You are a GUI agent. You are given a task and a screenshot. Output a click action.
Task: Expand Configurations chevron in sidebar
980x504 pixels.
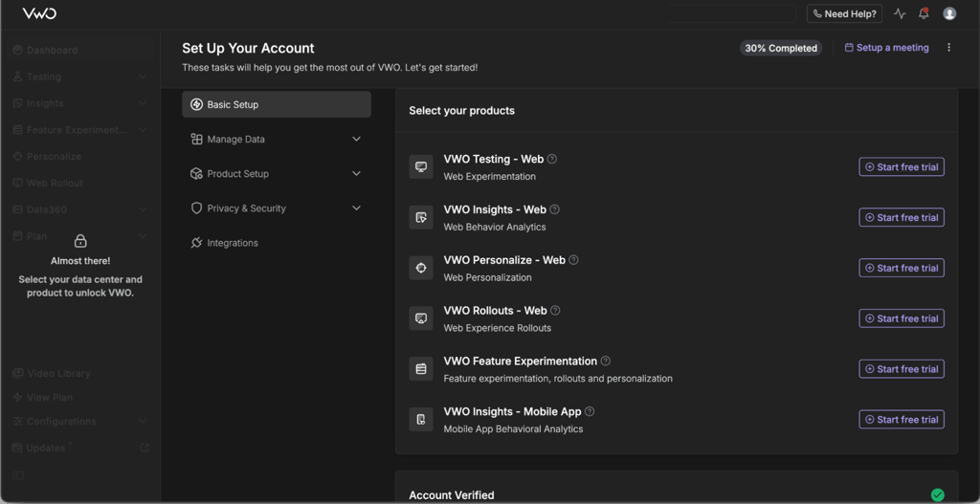tap(143, 422)
